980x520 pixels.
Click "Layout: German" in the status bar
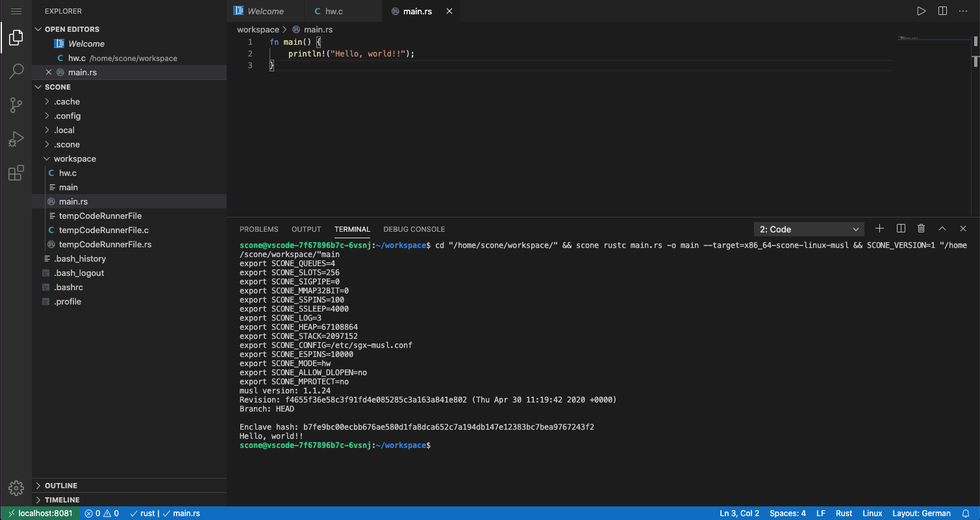pyautogui.click(x=922, y=513)
